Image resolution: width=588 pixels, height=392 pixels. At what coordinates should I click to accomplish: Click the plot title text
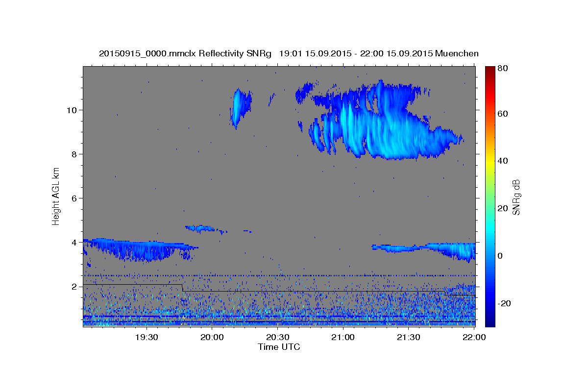pos(289,53)
